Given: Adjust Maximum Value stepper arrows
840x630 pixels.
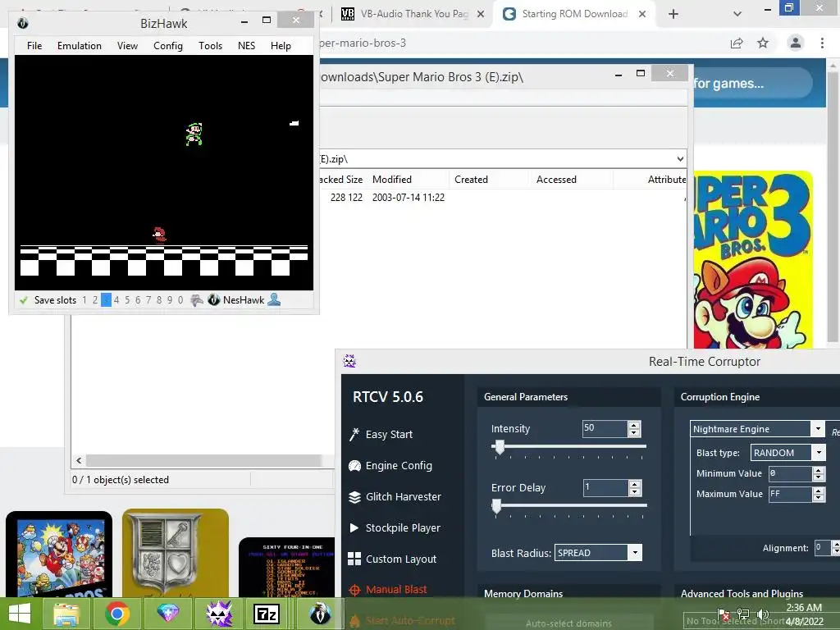Looking at the screenshot, I should tap(819, 494).
